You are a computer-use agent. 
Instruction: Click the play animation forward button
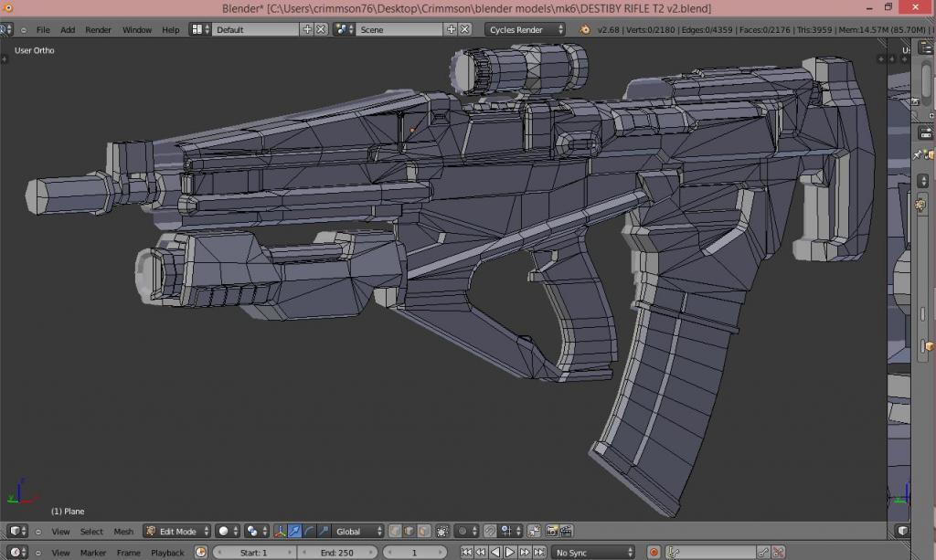click(510, 553)
